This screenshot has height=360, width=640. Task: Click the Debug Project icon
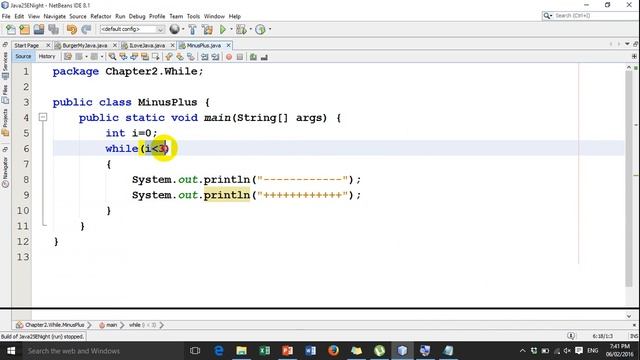tap(241, 29)
